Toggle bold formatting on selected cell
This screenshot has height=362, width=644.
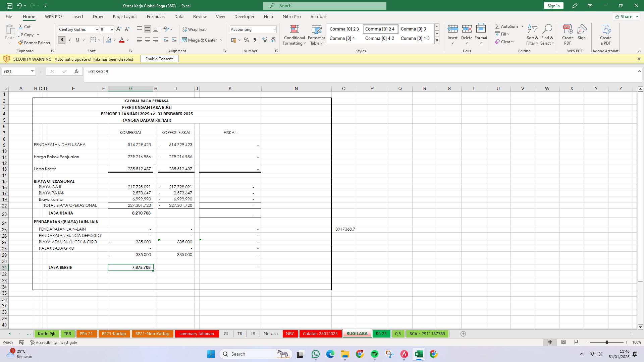click(61, 40)
